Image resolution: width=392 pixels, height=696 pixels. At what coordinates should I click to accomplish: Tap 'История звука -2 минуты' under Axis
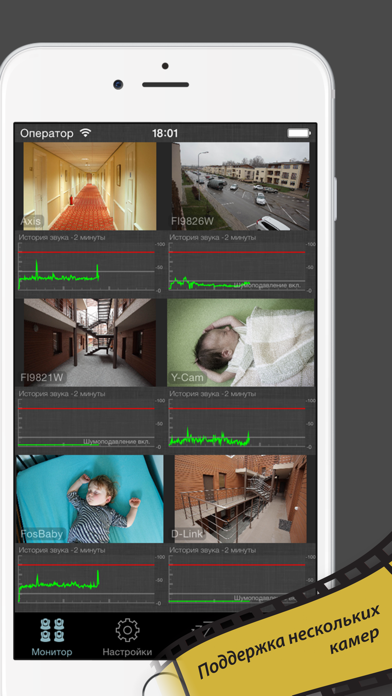62,237
